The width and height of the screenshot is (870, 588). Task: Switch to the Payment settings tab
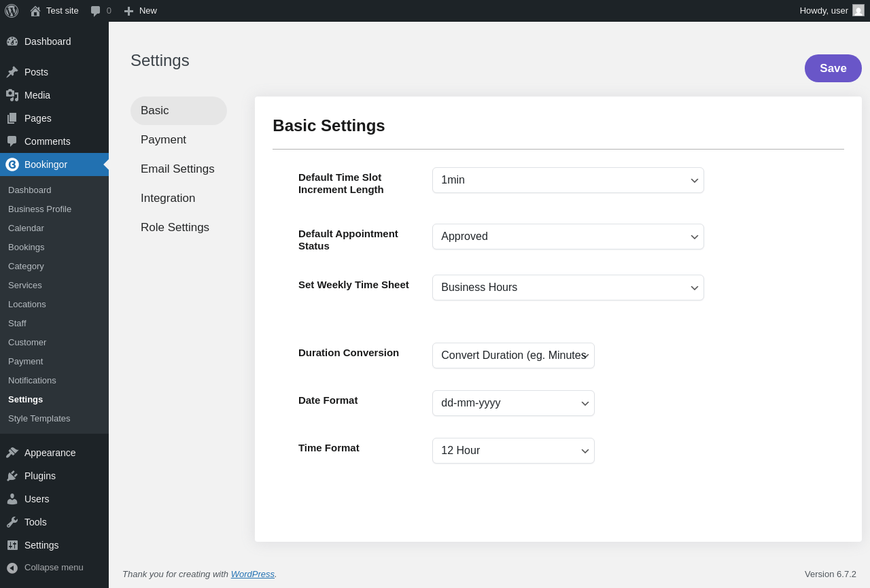pos(163,140)
